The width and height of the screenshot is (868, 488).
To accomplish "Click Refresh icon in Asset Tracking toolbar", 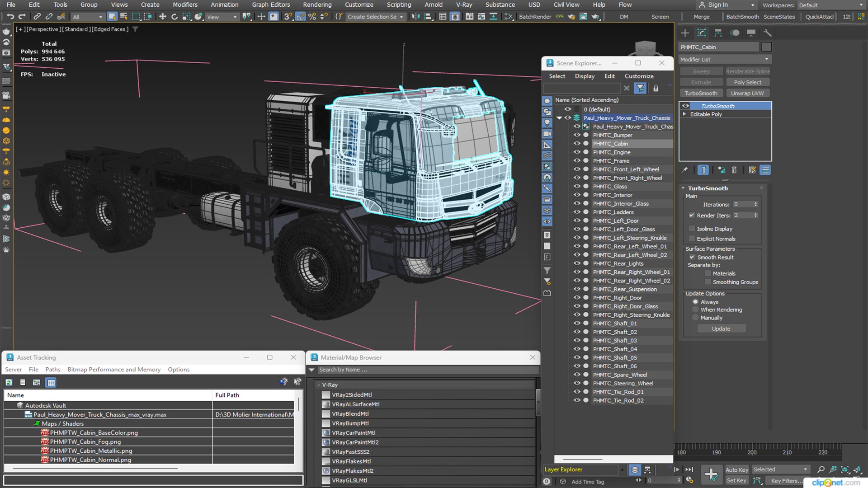I will pyautogui.click(x=9, y=382).
